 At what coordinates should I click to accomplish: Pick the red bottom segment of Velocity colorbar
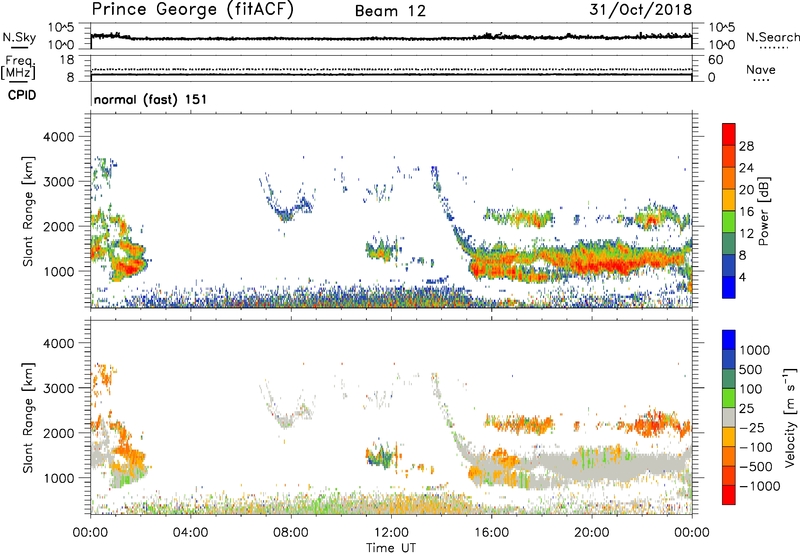(x=729, y=495)
